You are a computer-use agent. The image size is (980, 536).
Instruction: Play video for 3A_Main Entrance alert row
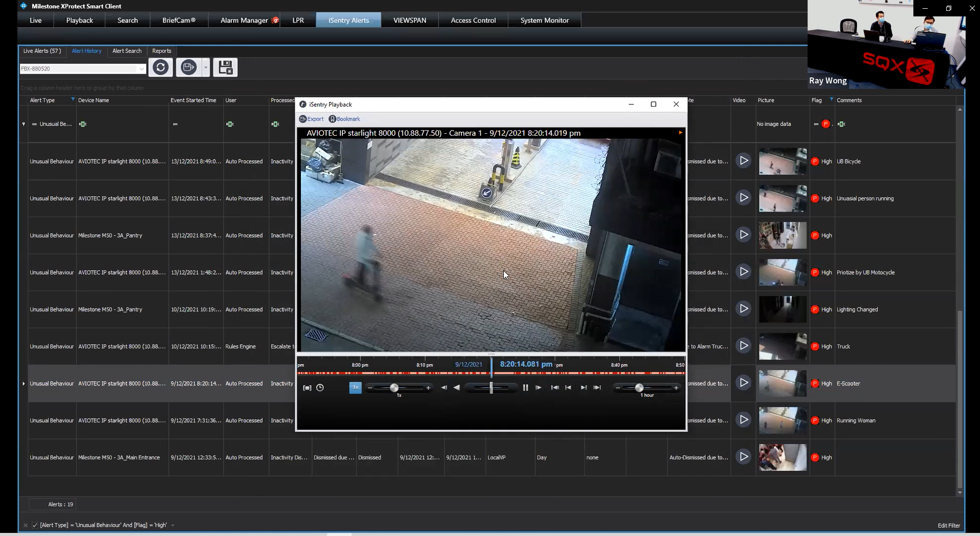click(743, 457)
